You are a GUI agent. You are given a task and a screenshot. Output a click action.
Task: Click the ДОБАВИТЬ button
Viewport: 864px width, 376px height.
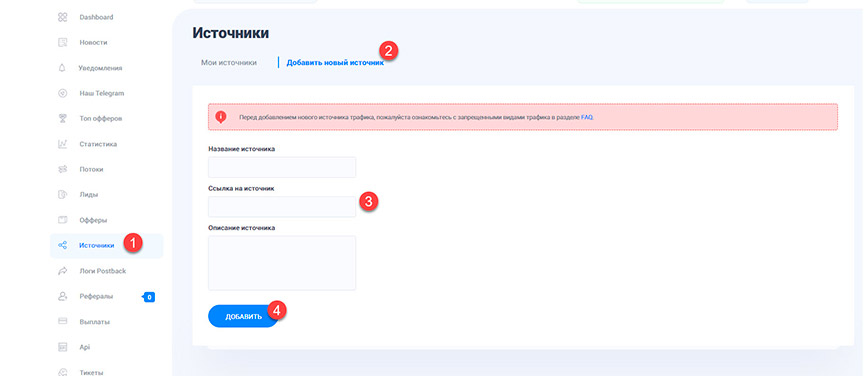coord(244,316)
